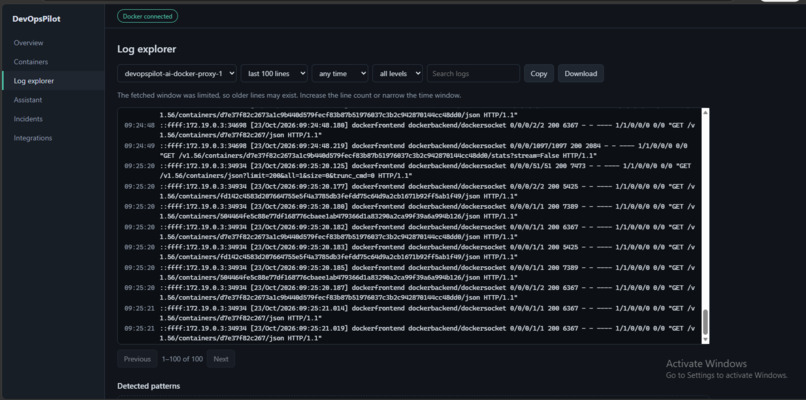
Task: Select log line with time 09:25:20.187
Action: pos(409,293)
